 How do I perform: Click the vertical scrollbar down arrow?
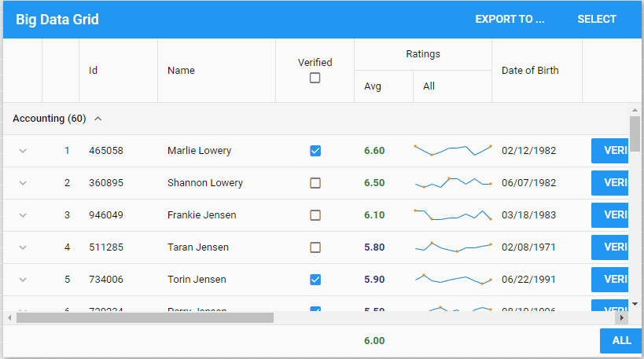click(635, 304)
